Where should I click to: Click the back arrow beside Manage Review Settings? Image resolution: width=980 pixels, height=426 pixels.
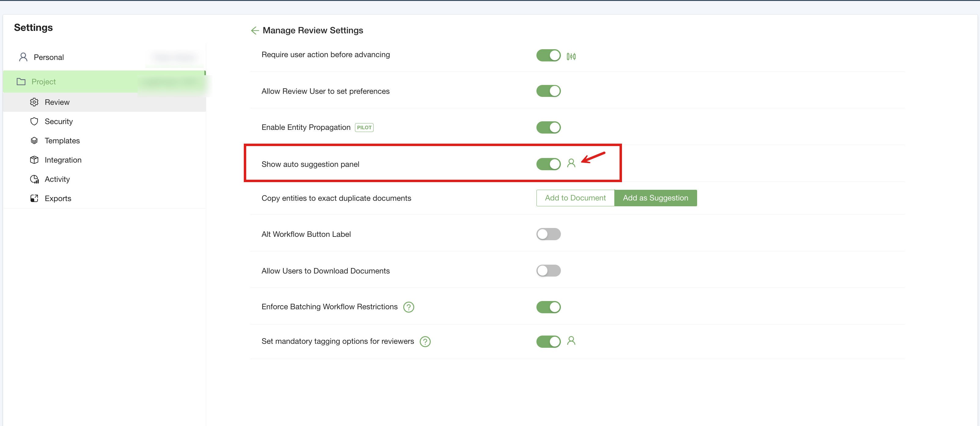click(254, 31)
